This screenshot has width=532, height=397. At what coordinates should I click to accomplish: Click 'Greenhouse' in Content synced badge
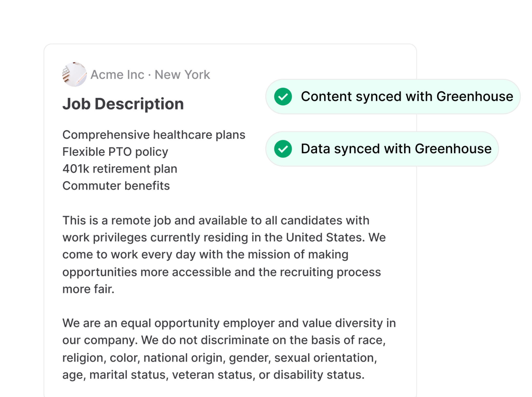pyautogui.click(x=475, y=97)
